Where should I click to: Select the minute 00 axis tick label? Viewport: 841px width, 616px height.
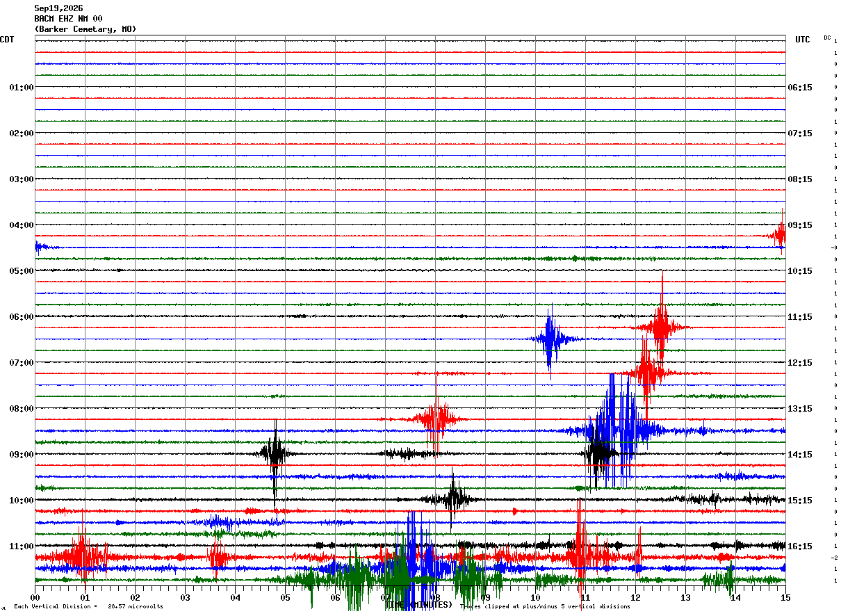(35, 597)
